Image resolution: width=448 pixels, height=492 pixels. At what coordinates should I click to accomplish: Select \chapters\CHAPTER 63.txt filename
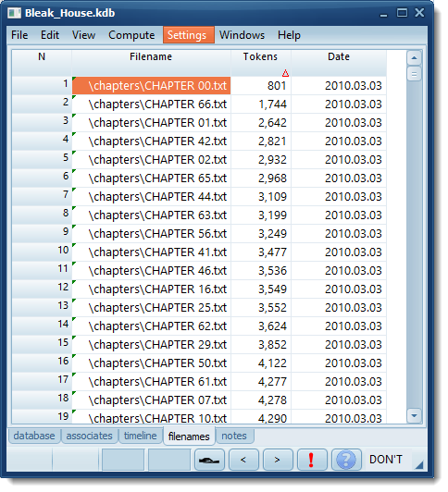[x=151, y=215]
